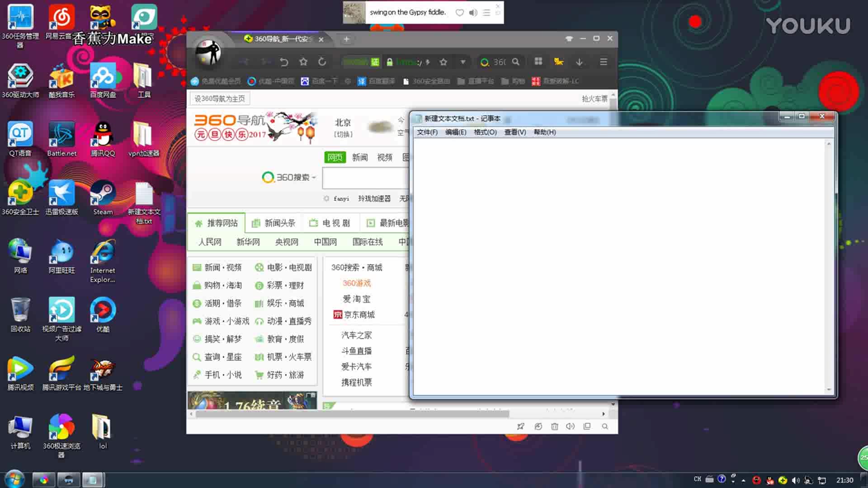Click the favorites star left of reload
Screen dimensions: 868x488
pos(303,62)
